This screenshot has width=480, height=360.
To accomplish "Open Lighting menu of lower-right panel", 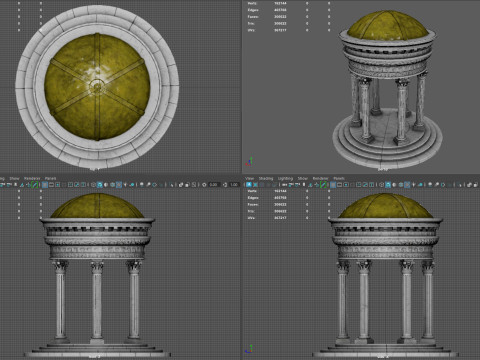I will pyautogui.click(x=285, y=178).
